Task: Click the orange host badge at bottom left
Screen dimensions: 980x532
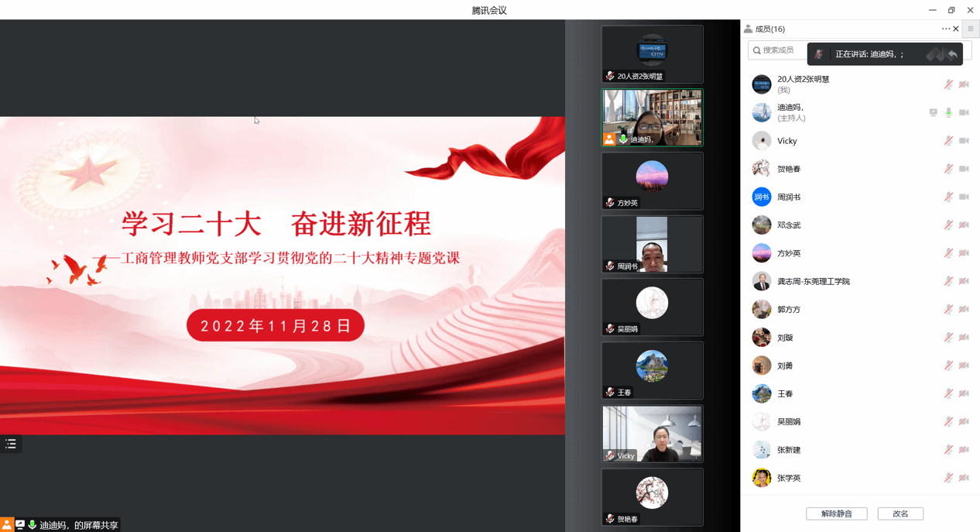Action: pyautogui.click(x=6, y=525)
